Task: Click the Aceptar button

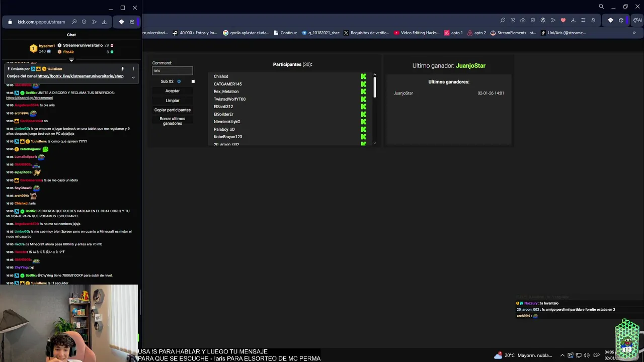Action: click(x=173, y=91)
